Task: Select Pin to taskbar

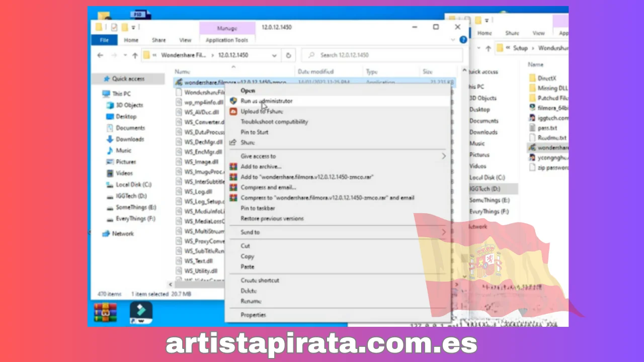Action: (258, 208)
